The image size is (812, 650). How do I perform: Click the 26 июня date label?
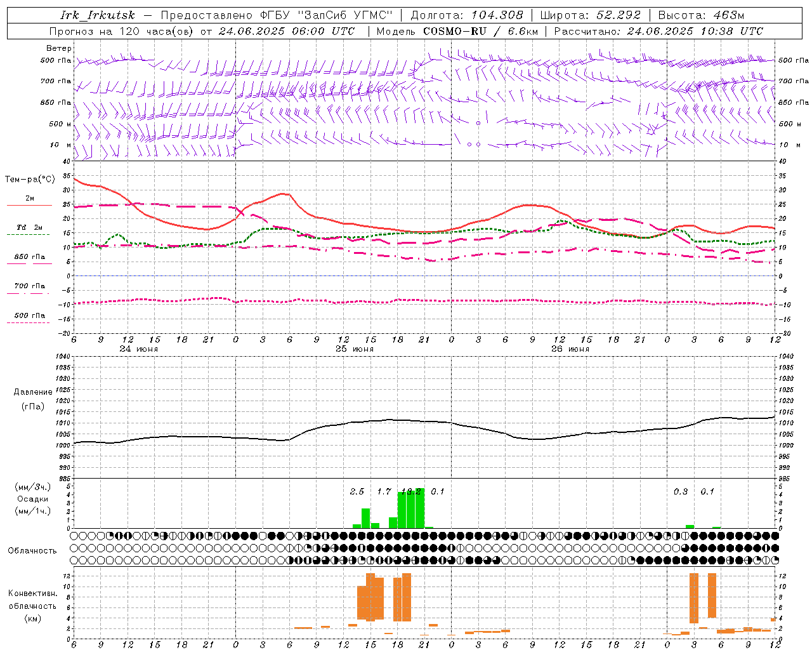click(x=570, y=349)
